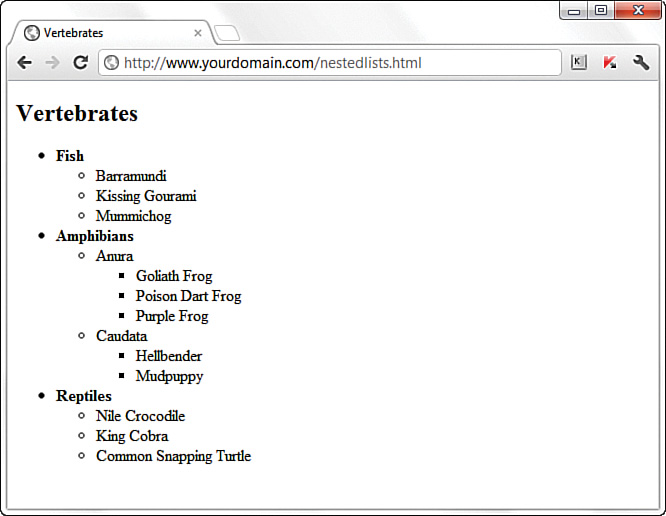Open a new tab

[x=227, y=33]
